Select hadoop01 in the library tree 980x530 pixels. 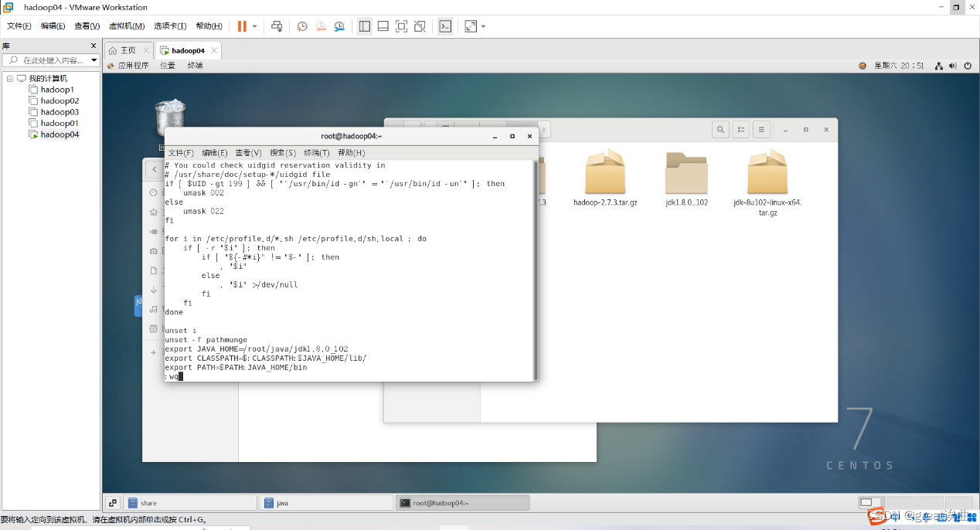pos(60,123)
